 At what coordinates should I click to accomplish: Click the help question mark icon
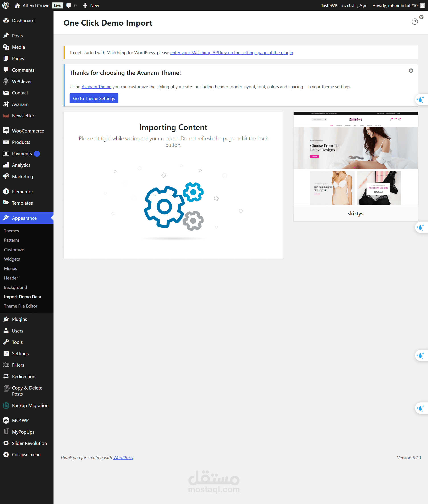pos(415,22)
